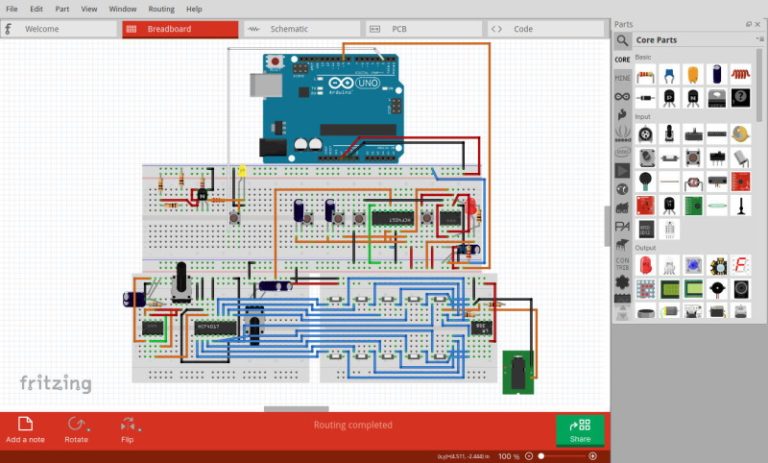Open the CORE parts bin

coord(622,59)
